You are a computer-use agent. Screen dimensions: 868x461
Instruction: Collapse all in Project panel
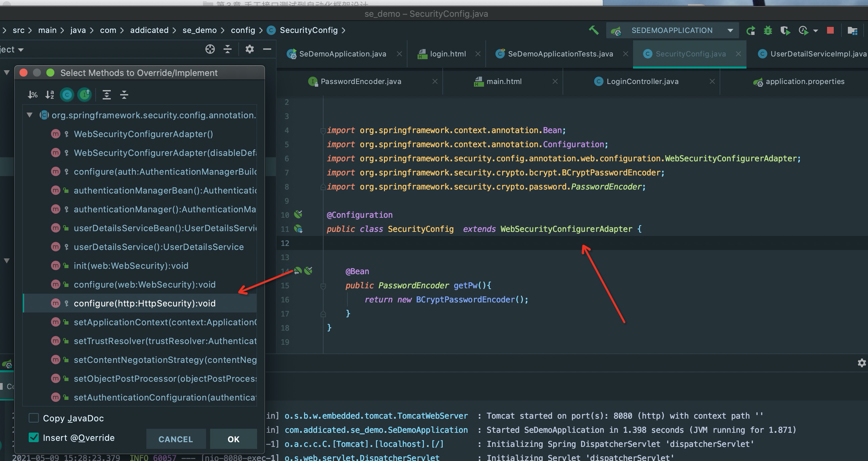coord(228,49)
